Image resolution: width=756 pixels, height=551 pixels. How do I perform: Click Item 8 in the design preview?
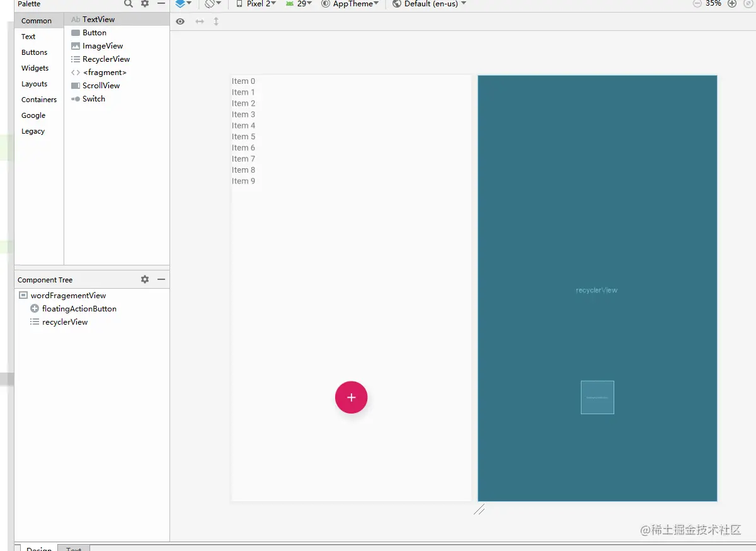click(x=243, y=170)
